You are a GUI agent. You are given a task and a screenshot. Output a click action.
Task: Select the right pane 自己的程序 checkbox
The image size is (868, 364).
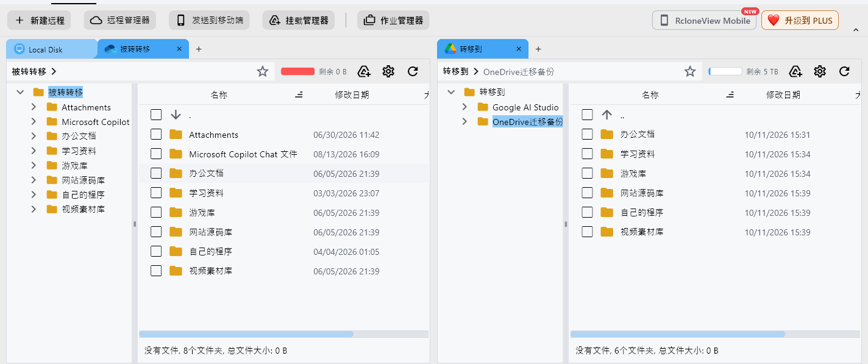(587, 212)
